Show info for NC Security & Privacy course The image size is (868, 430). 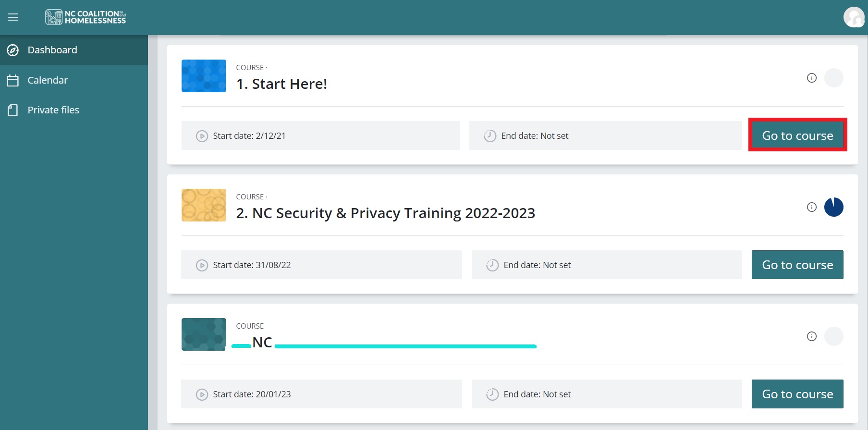(x=812, y=207)
